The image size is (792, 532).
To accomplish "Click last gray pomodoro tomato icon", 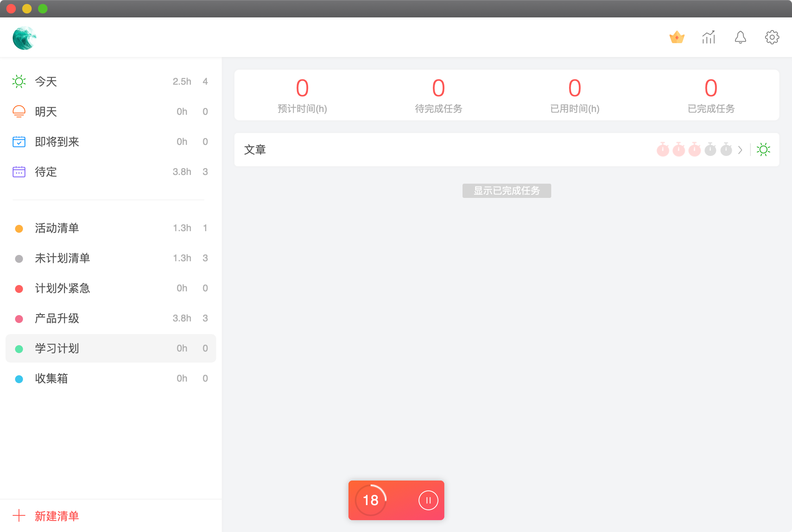I will coord(726,150).
